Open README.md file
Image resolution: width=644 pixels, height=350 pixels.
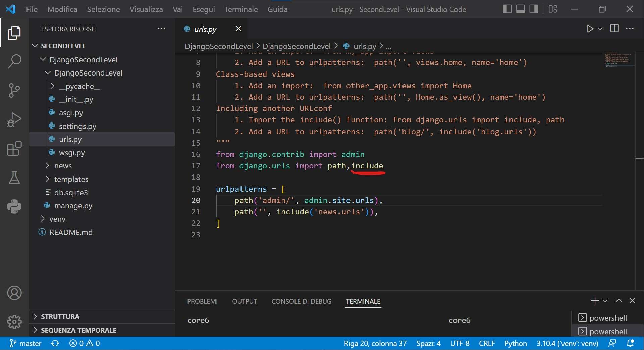point(102,232)
